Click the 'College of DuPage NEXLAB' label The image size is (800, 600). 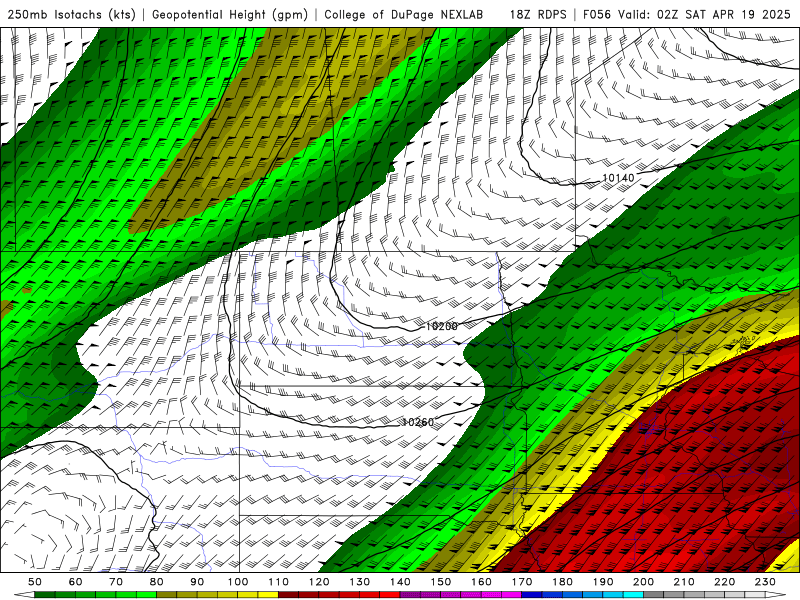tap(404, 14)
